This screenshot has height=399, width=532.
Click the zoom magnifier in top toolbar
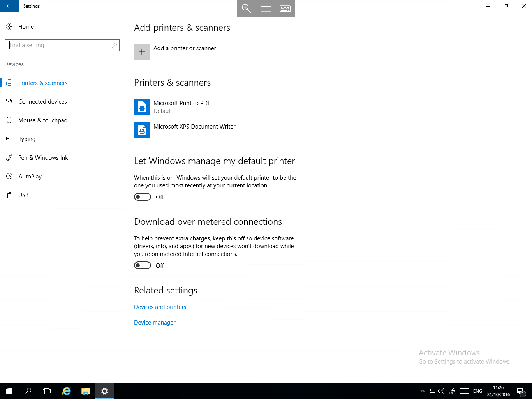pyautogui.click(x=247, y=8)
